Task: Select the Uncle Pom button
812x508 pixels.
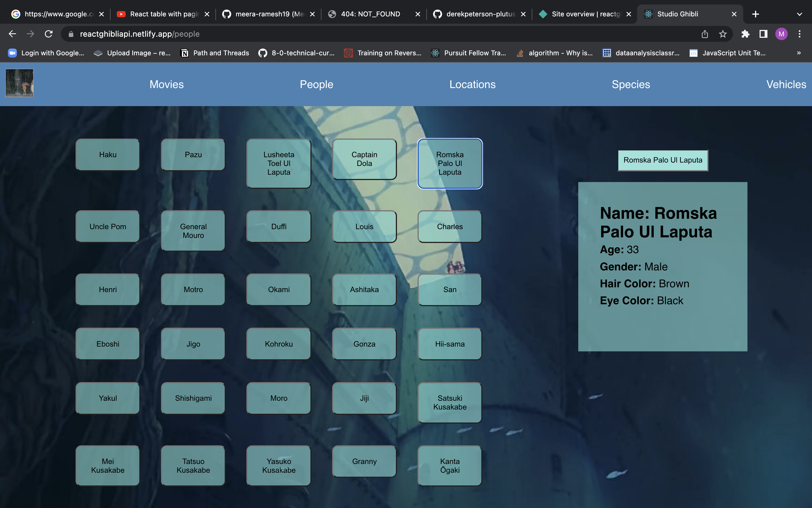Action: [x=108, y=226]
